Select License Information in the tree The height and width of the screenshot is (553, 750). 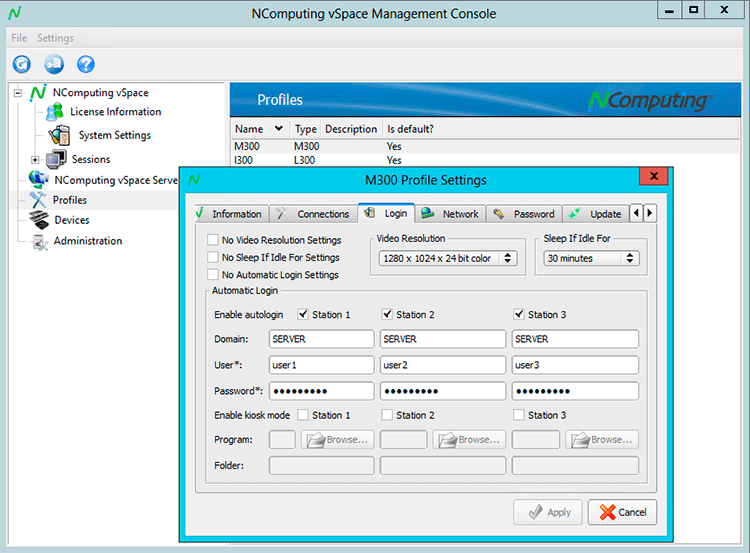point(116,111)
